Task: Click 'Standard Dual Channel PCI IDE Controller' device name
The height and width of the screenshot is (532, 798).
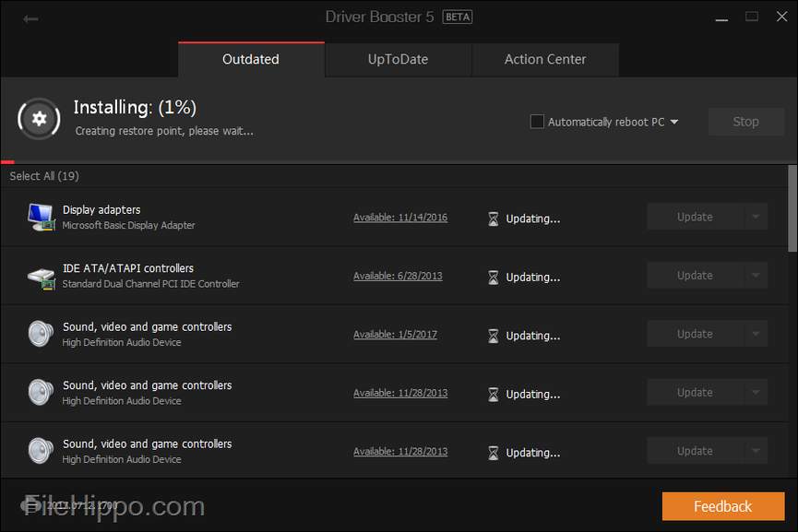Action: tap(150, 284)
